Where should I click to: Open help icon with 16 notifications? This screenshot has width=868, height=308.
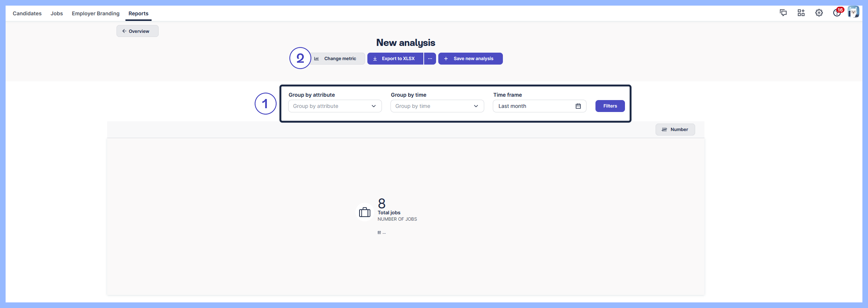(x=837, y=13)
